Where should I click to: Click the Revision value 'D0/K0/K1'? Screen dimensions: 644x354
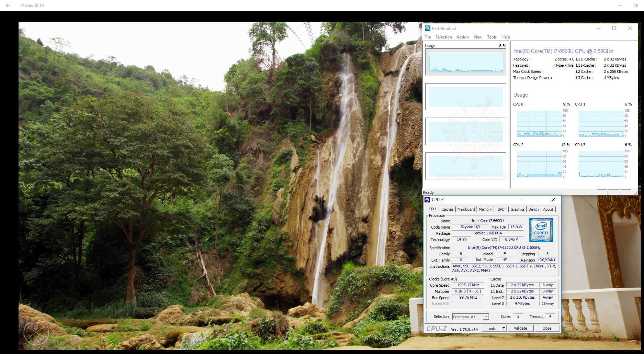[547, 260]
